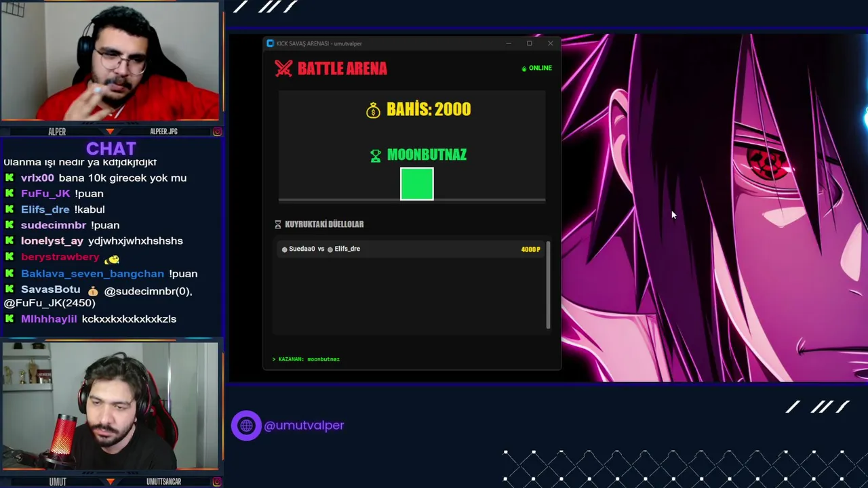Screen dimensions: 868x488
Task: Click the gray dot before Elifs_dre
Action: (x=330, y=249)
